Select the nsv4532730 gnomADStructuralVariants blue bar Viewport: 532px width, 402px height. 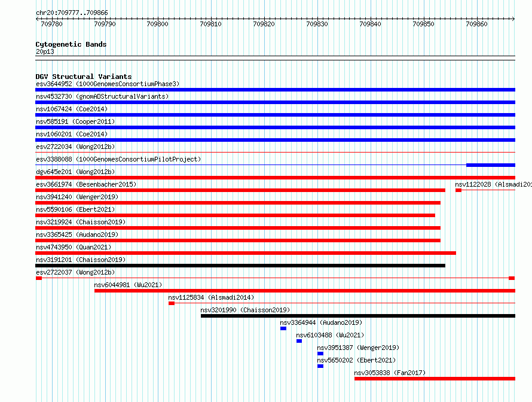[275, 102]
